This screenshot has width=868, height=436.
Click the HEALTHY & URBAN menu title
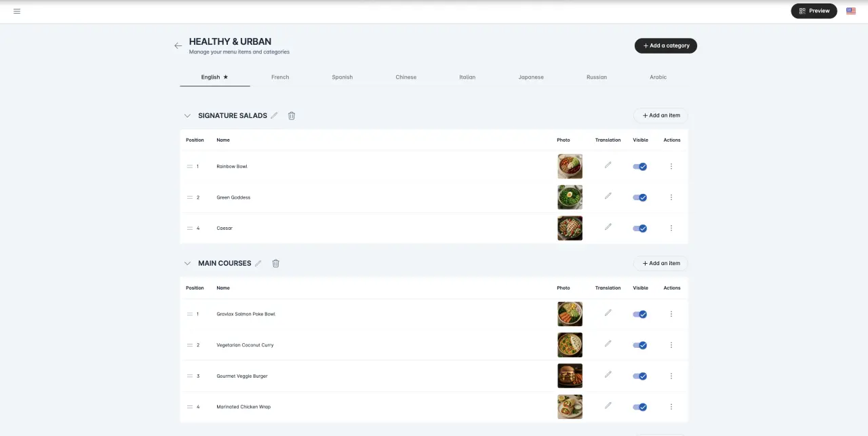point(230,41)
